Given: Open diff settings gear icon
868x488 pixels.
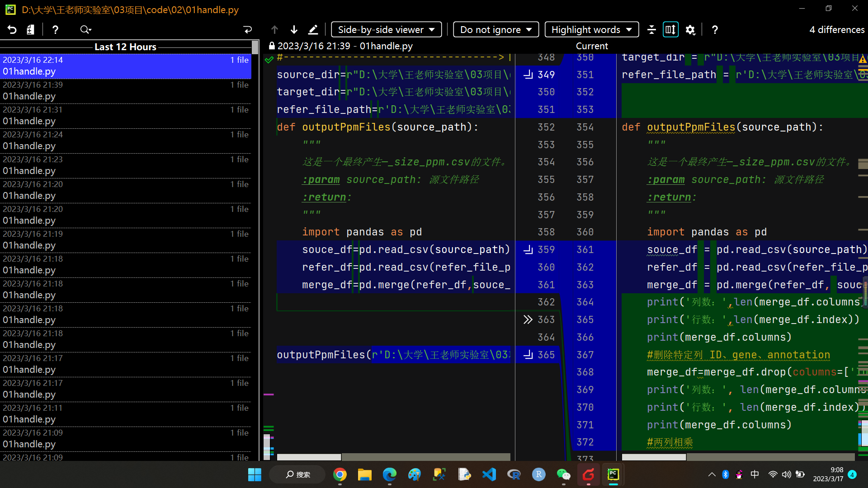Looking at the screenshot, I should tap(690, 30).
